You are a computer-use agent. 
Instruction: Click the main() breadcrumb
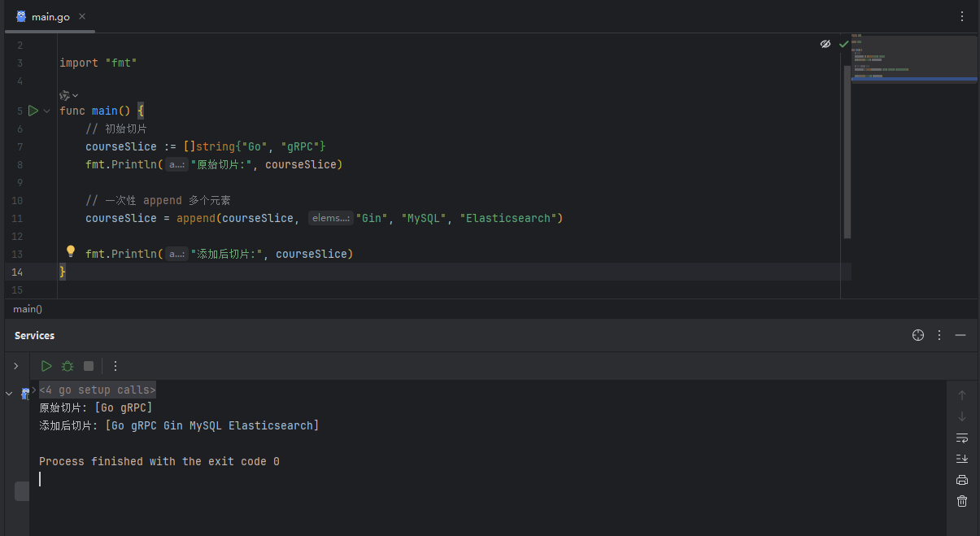(x=28, y=309)
